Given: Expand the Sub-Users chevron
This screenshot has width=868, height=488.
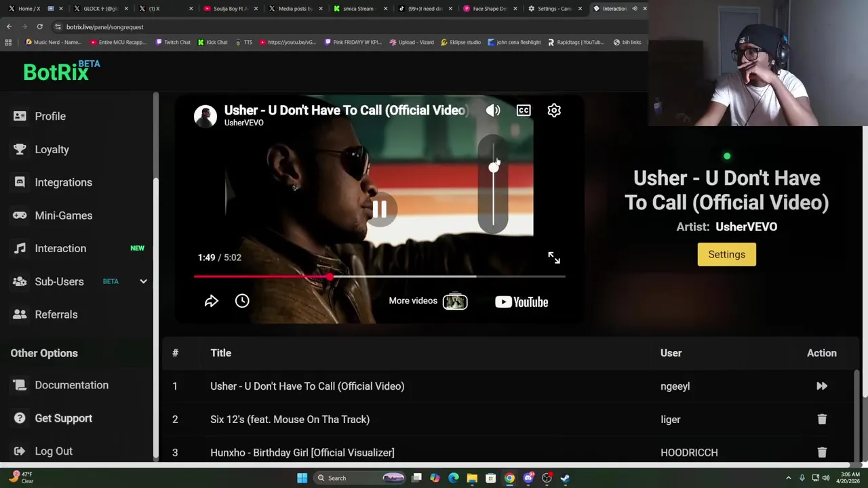Looking at the screenshot, I should [x=143, y=281].
